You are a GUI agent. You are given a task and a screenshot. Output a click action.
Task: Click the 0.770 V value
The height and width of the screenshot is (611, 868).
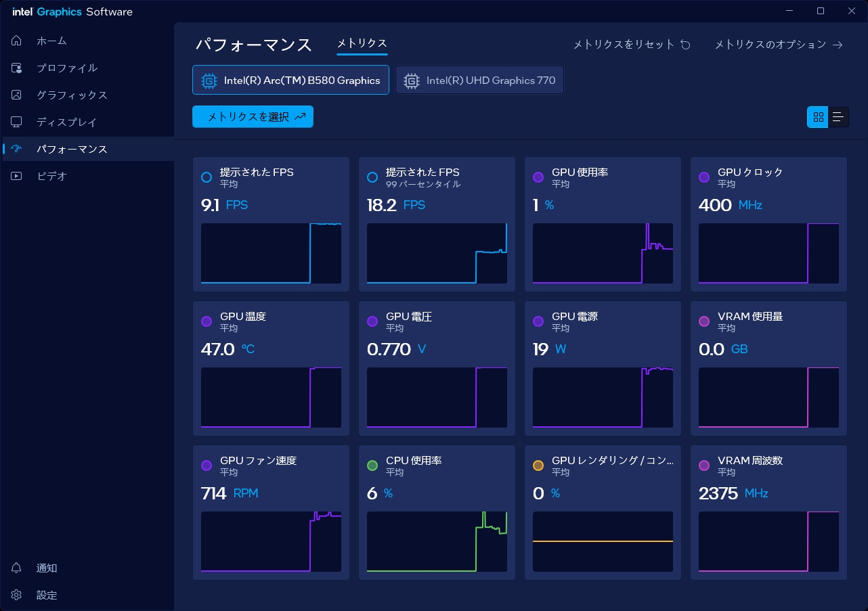point(397,349)
